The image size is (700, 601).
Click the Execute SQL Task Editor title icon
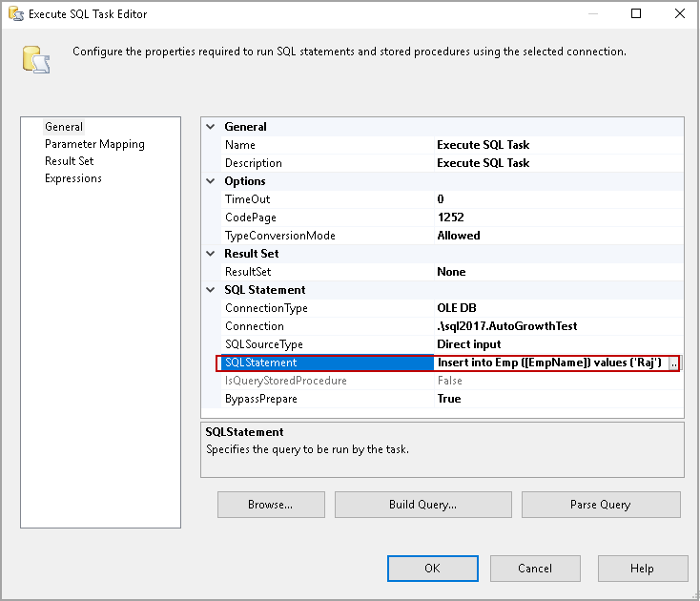point(15,14)
